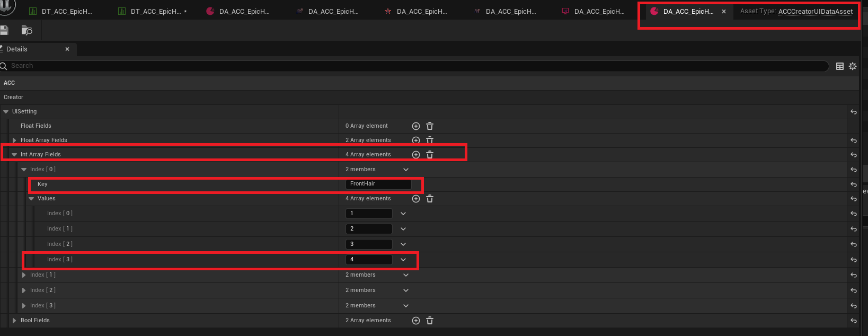Viewport: 868px width, 336px height.
Task: Collapse Int Array Fields row
Action: coord(14,155)
